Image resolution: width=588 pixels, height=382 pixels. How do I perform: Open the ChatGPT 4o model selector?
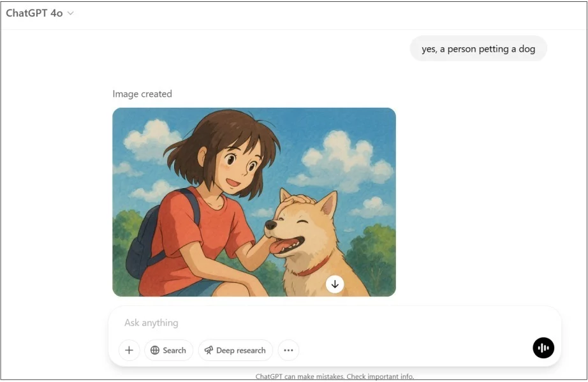click(x=35, y=13)
